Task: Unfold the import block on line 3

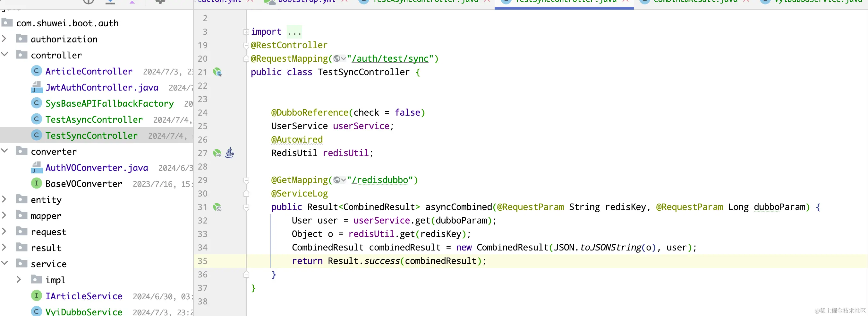Action: coord(246,32)
